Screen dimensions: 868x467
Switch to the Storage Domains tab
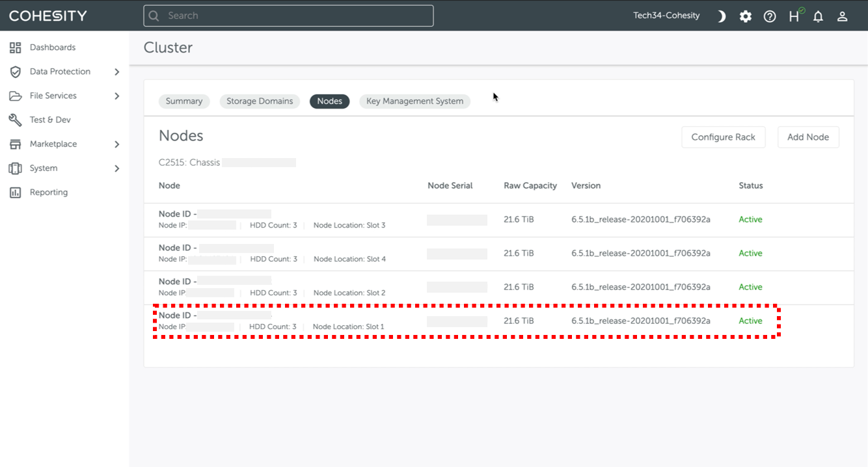[260, 101]
